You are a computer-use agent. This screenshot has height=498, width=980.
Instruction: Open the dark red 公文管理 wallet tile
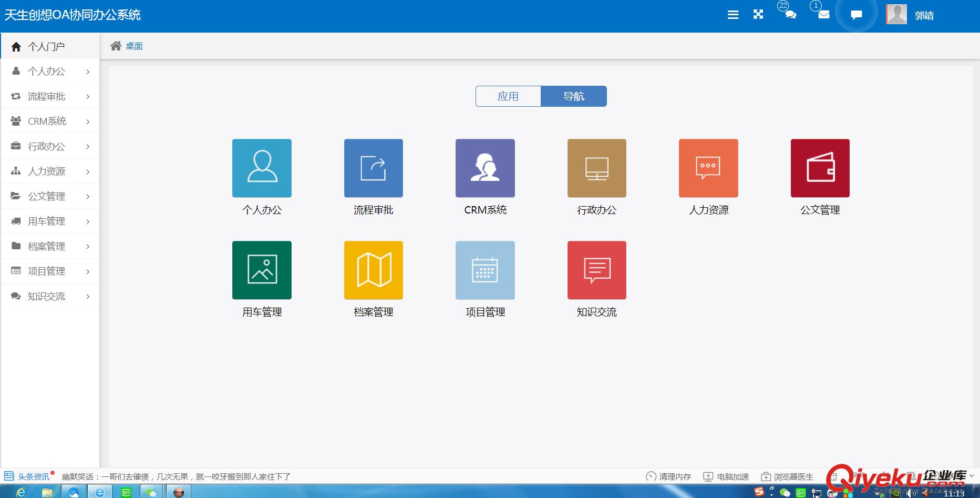click(x=820, y=168)
